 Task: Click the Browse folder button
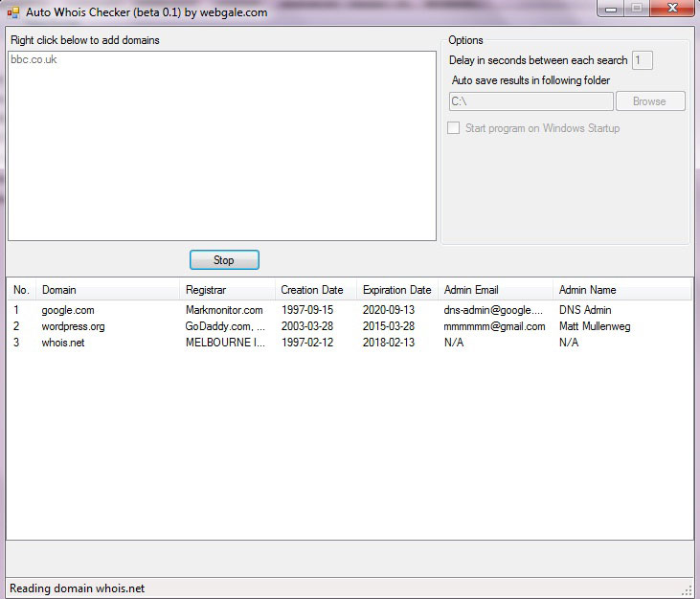650,101
